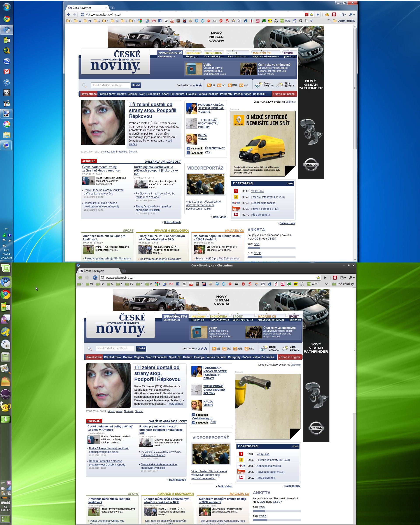Launch Pidgin from the Linux side panel

(6, 319)
